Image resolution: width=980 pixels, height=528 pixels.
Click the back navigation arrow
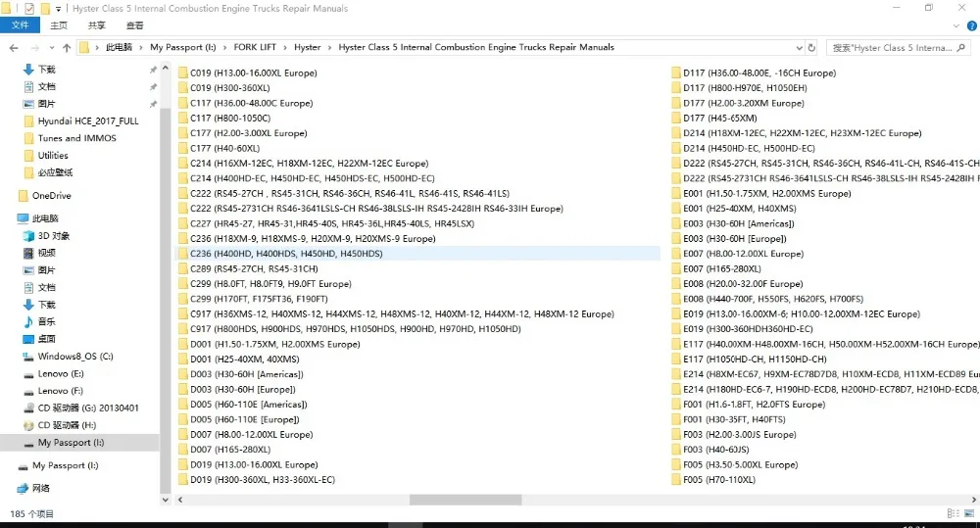pyautogui.click(x=14, y=47)
